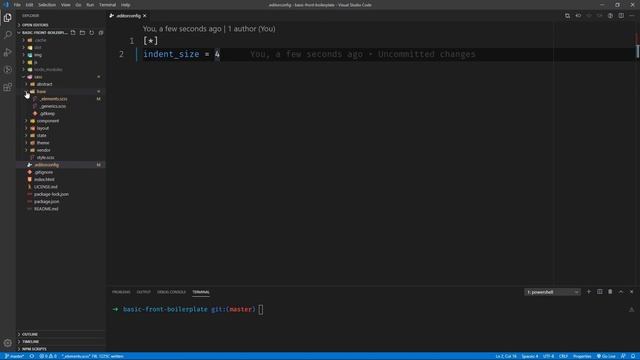Open the View menu

click(x=66, y=5)
